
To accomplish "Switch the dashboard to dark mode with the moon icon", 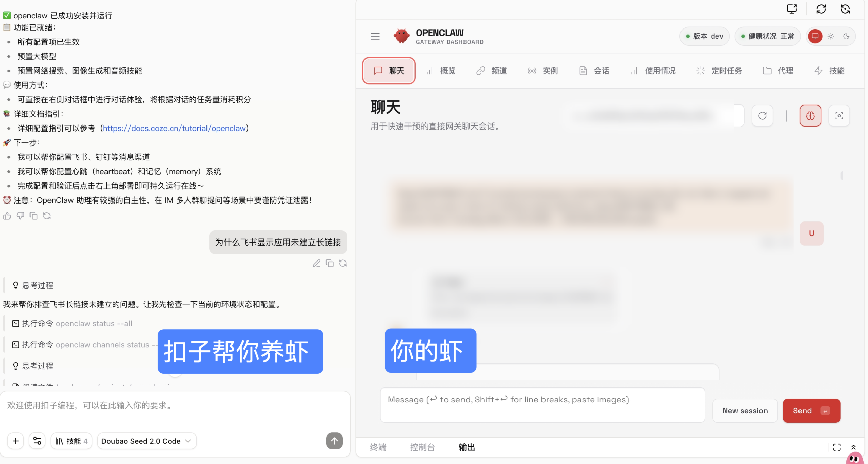I will pyautogui.click(x=846, y=36).
